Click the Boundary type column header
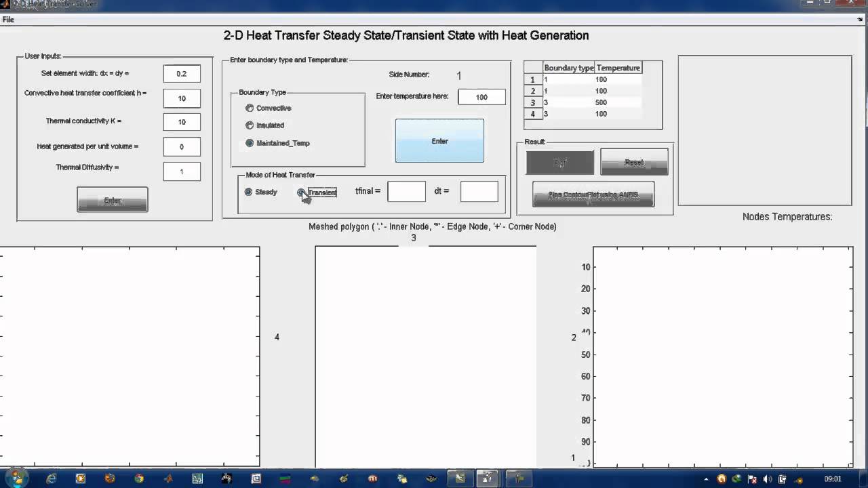Screen dimensions: 868x488 [x=569, y=68]
